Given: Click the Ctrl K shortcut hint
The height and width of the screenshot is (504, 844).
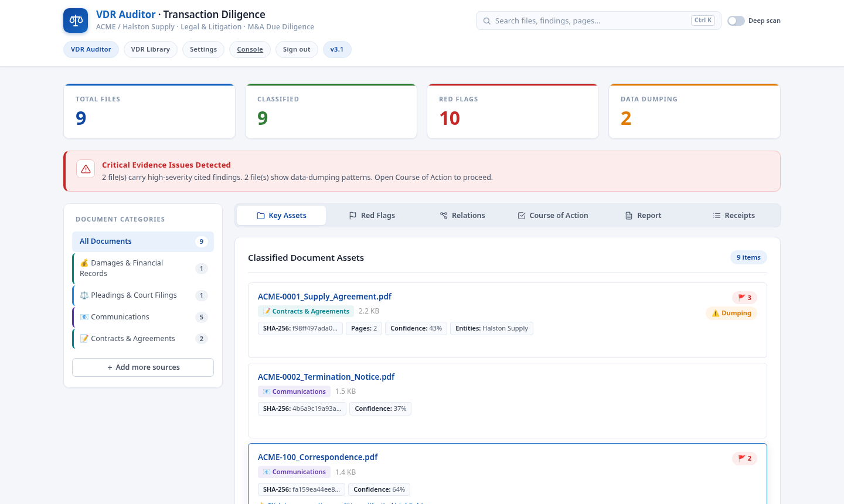Looking at the screenshot, I should (x=703, y=21).
